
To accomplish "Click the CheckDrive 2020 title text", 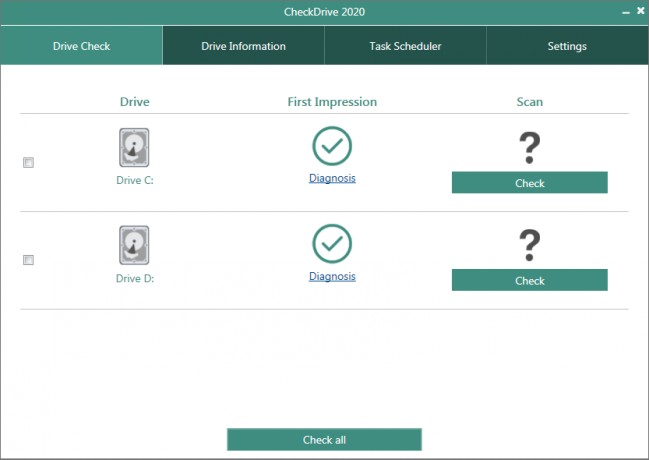I will [x=324, y=12].
